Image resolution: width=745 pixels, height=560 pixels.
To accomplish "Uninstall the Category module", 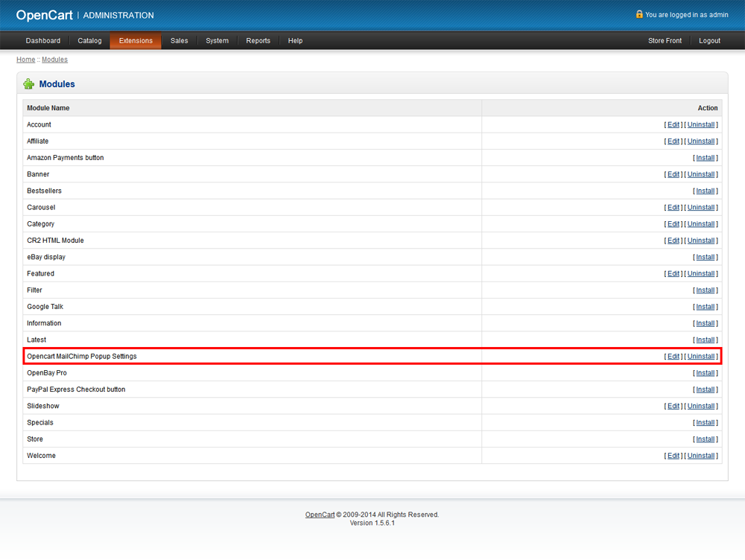I will (x=701, y=223).
